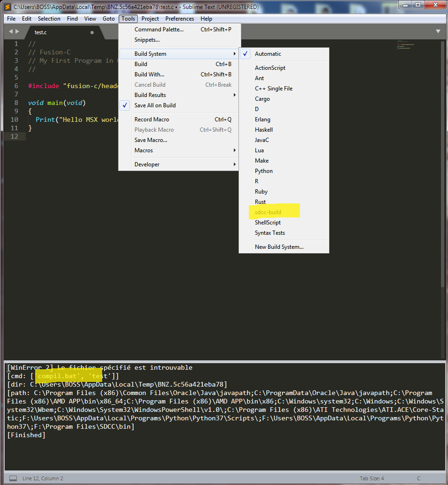Click New Build System... entry
Image resolution: width=448 pixels, height=485 pixels.
284,247
